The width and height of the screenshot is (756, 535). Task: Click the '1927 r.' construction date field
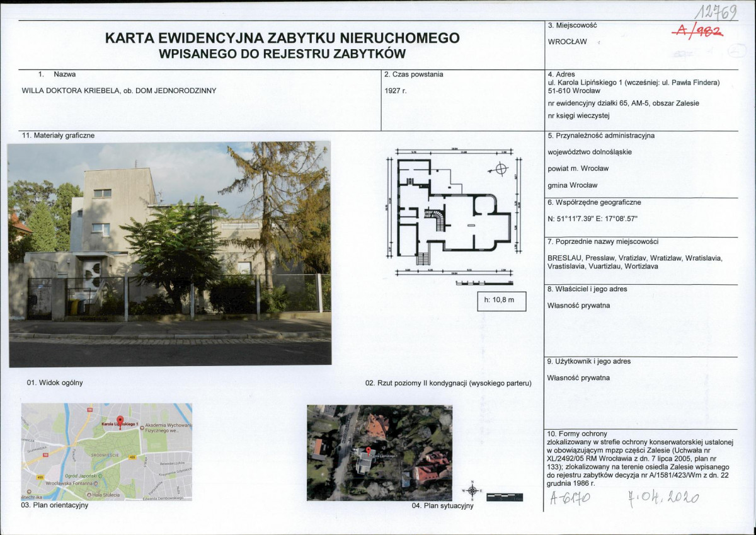coord(396,91)
